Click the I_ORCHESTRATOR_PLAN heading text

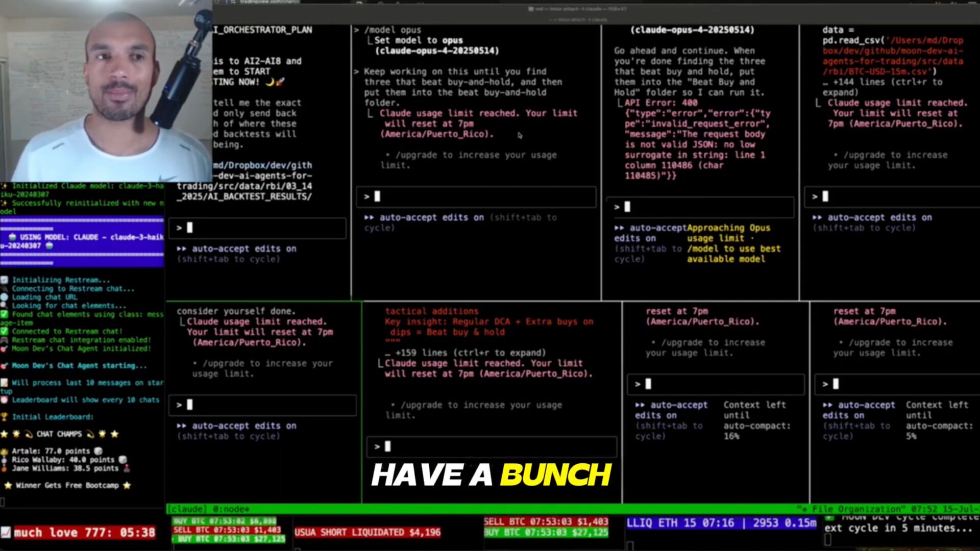click(x=263, y=30)
